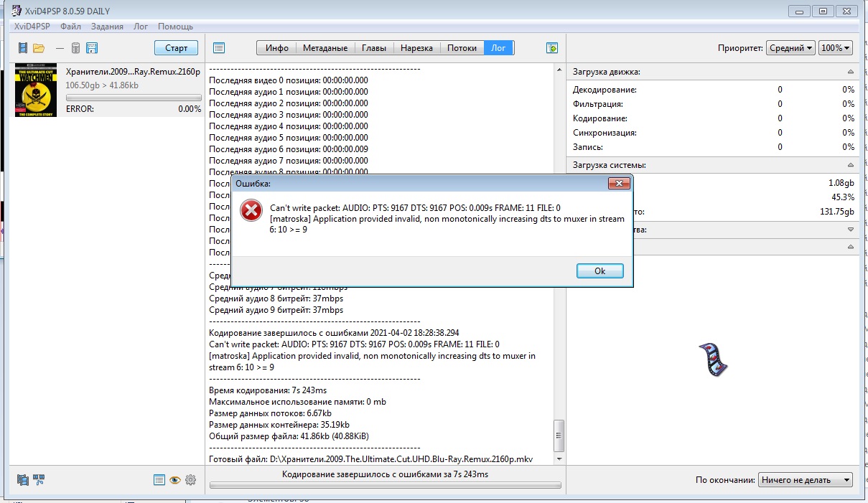Collapse the Загрузка системы section
868x503 pixels.
click(851, 165)
